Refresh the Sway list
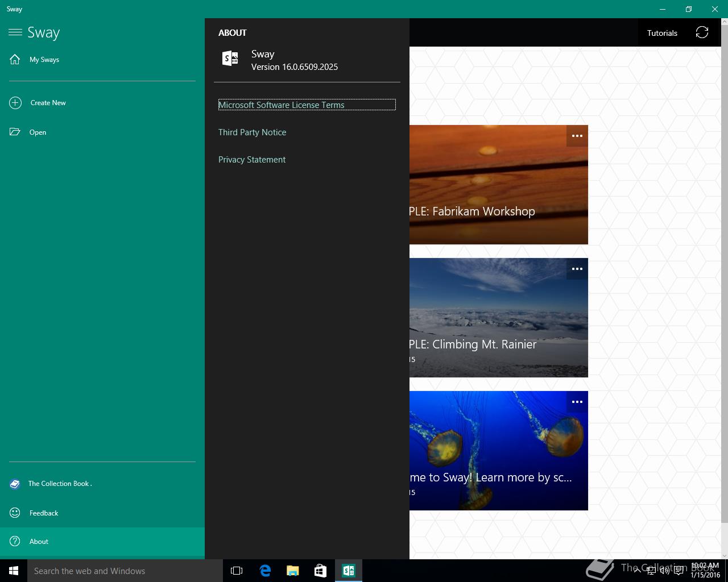Image resolution: width=728 pixels, height=582 pixels. (702, 32)
